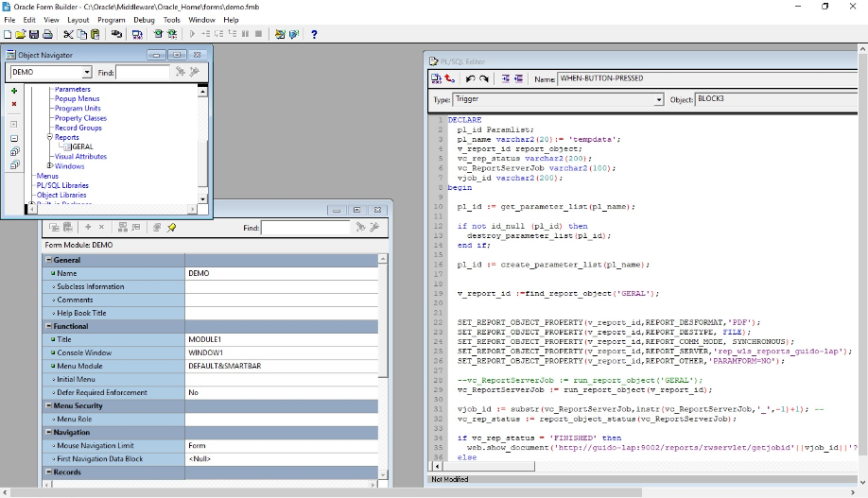868x498 pixels.
Task: Expand the Windows node in the tree
Action: click(50, 166)
